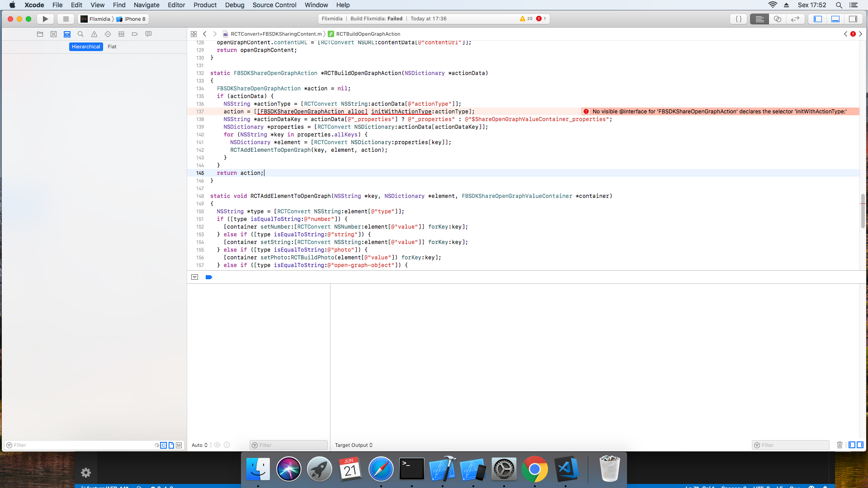The width and height of the screenshot is (868, 488).
Task: Empty the console with the trash icon
Action: pyautogui.click(x=840, y=445)
